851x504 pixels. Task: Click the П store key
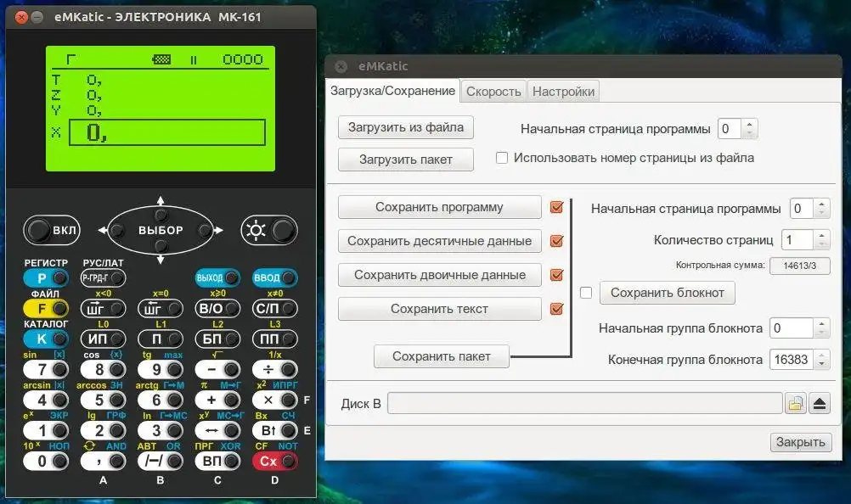click(161, 339)
